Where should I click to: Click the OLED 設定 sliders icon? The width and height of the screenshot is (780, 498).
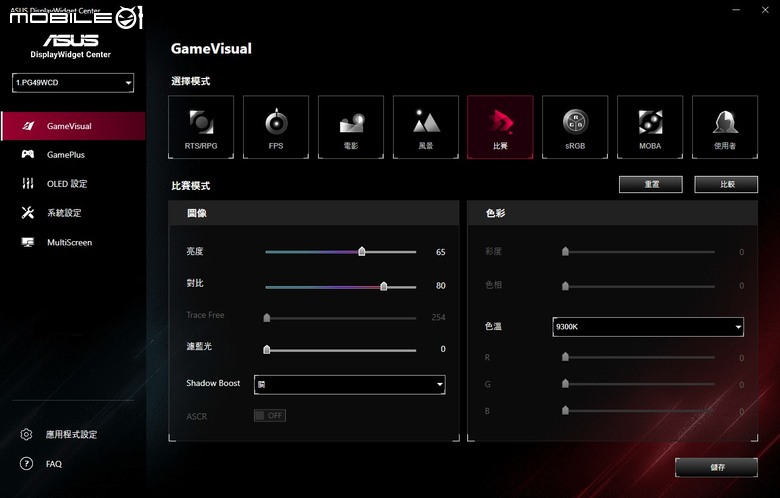(28, 184)
